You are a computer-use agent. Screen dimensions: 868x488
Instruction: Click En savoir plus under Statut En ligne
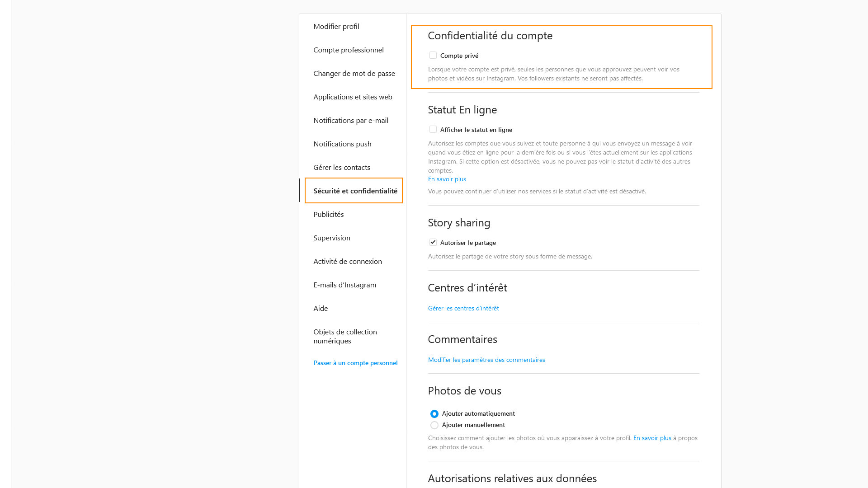coord(447,179)
